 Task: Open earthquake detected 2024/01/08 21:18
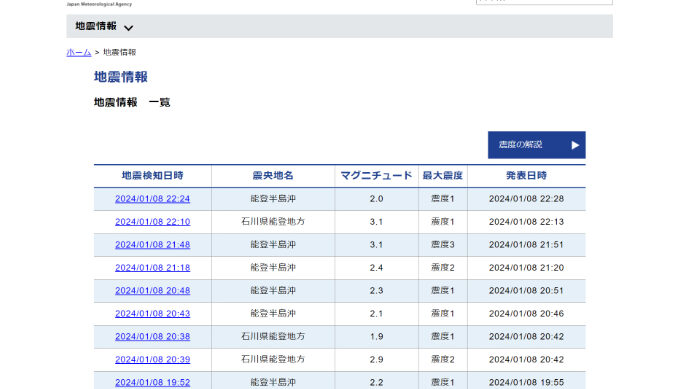(x=152, y=268)
